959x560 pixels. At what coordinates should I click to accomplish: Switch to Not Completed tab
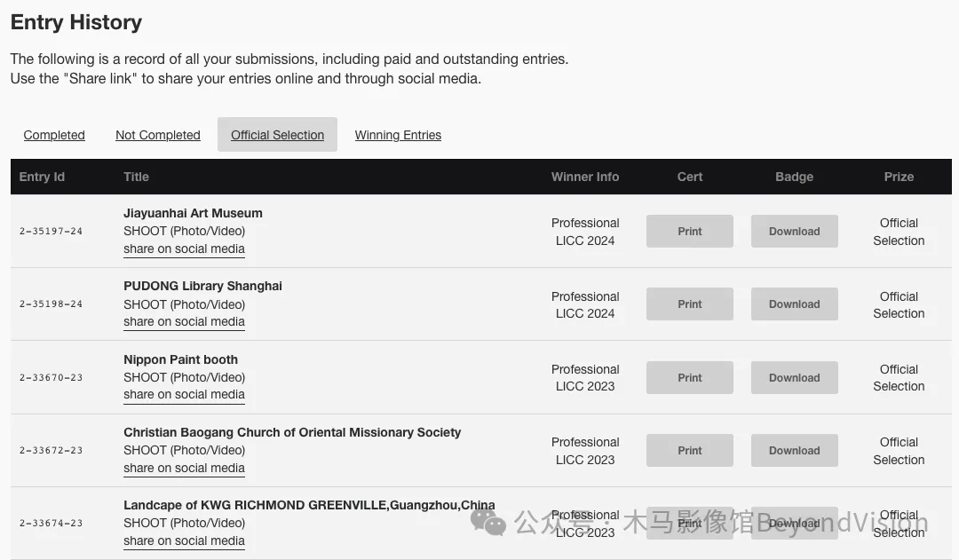point(158,135)
